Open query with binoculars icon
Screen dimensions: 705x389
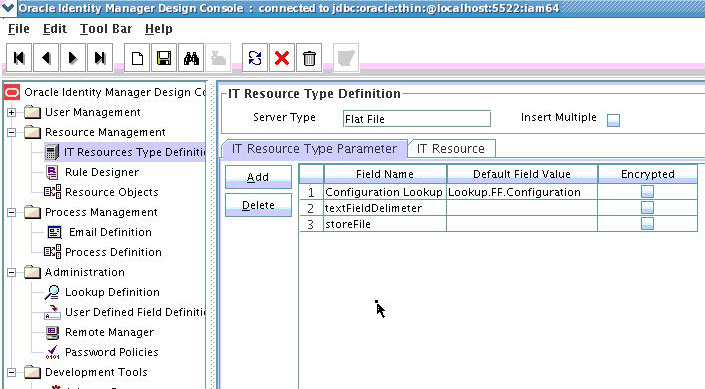click(191, 58)
